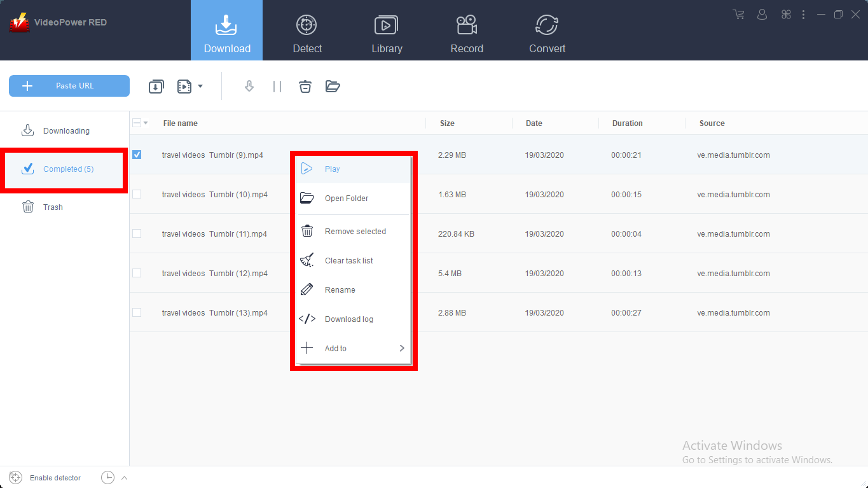Open the output folder icon in toolbar

[x=333, y=87]
